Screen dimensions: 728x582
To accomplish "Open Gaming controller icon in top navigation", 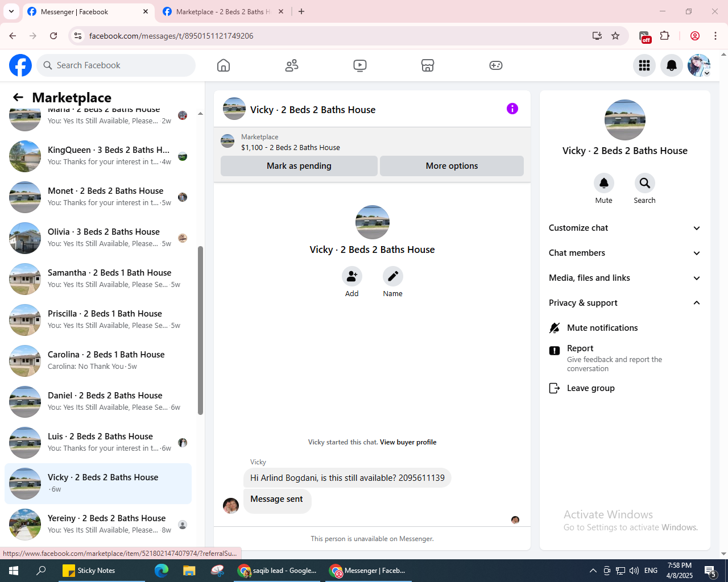I will [496, 65].
